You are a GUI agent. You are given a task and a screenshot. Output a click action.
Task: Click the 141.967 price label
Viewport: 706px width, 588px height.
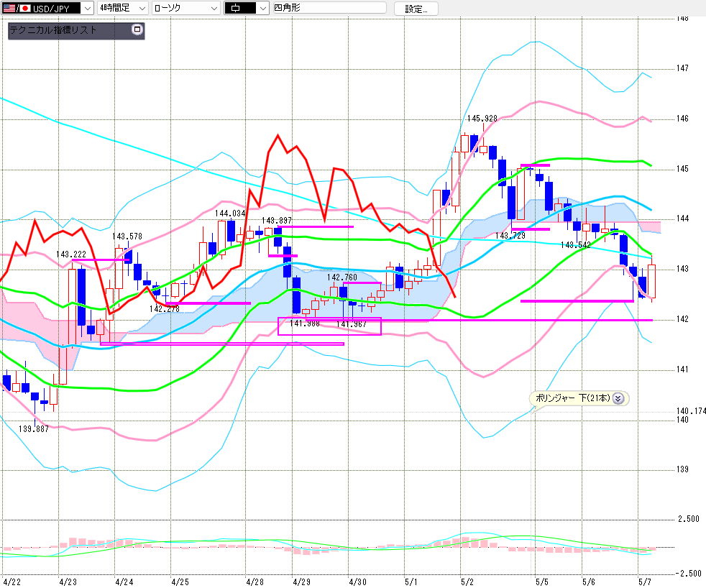point(351,324)
